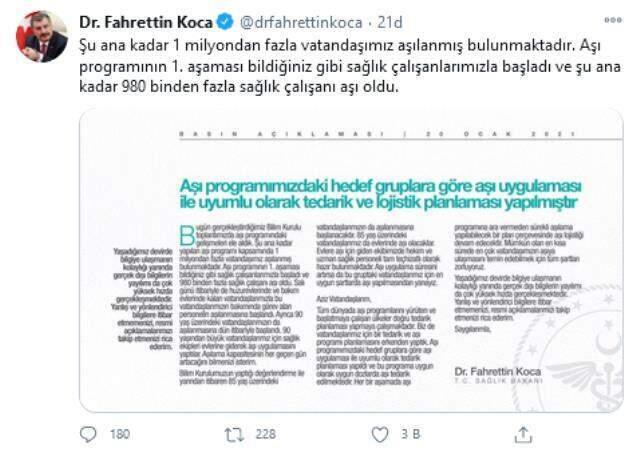Click the 180 replies count
This screenshot has height=456, width=640.
pyautogui.click(x=120, y=434)
